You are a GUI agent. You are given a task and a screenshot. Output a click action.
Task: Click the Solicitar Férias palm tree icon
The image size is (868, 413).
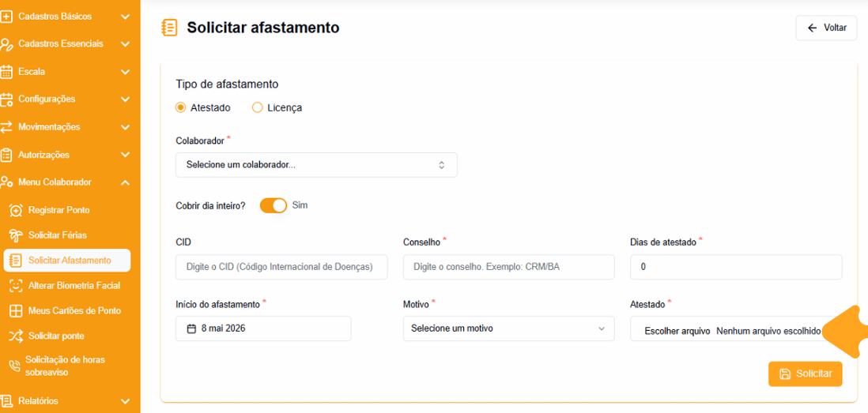point(17,235)
